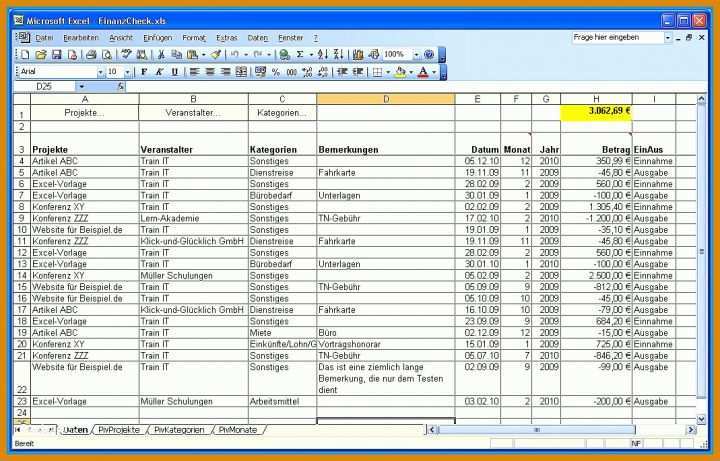Screen dimensions: 720x461
Task: Click the AutoSum sigma icon
Action: pos(300,55)
